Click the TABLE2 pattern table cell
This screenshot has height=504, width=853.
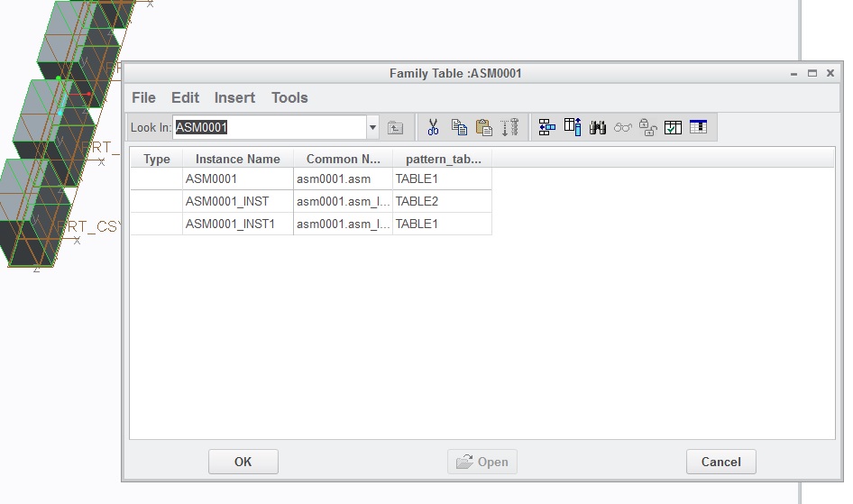[442, 201]
